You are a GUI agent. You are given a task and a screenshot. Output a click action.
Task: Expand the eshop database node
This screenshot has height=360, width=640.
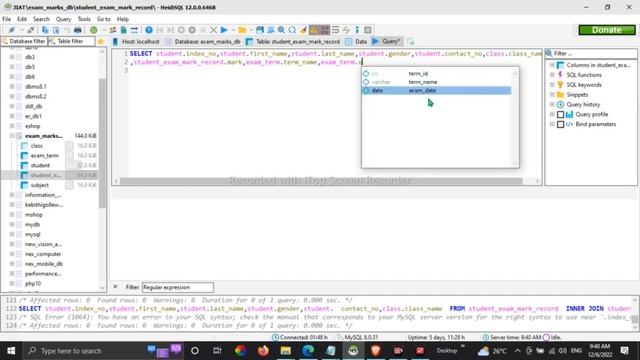coord(12,126)
